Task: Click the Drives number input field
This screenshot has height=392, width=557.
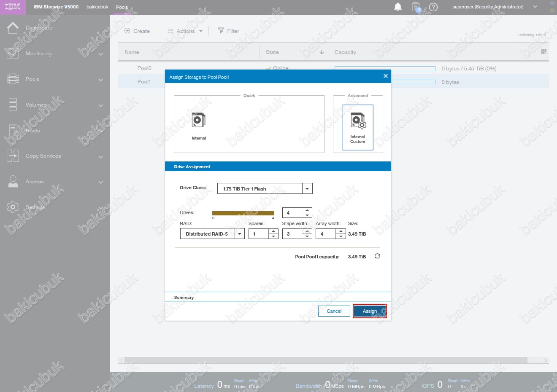Action: pyautogui.click(x=292, y=213)
